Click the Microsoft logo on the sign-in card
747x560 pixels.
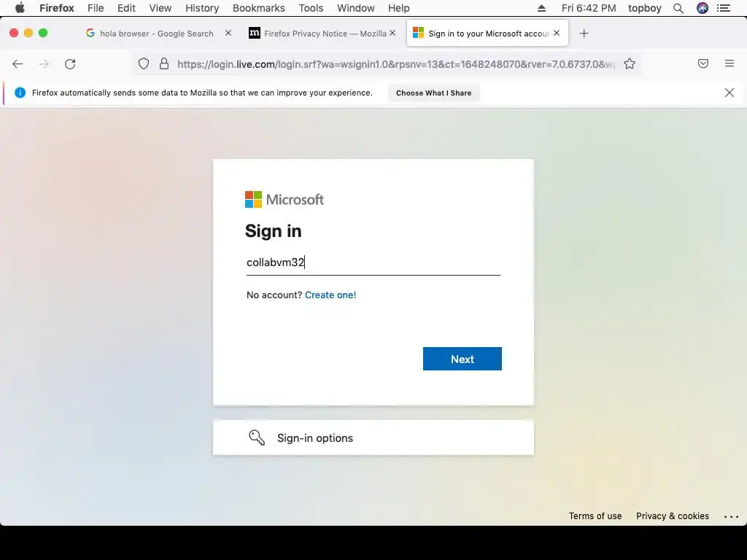[x=285, y=200]
